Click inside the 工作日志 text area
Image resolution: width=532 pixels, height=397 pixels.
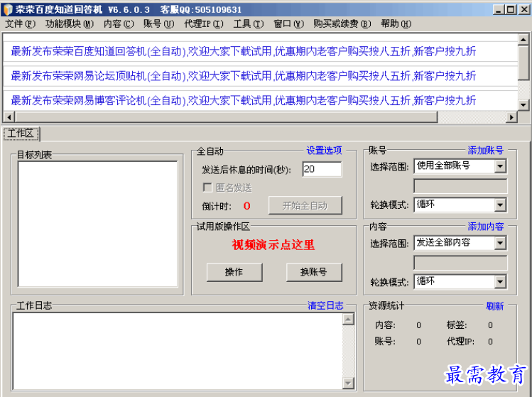click(178, 351)
